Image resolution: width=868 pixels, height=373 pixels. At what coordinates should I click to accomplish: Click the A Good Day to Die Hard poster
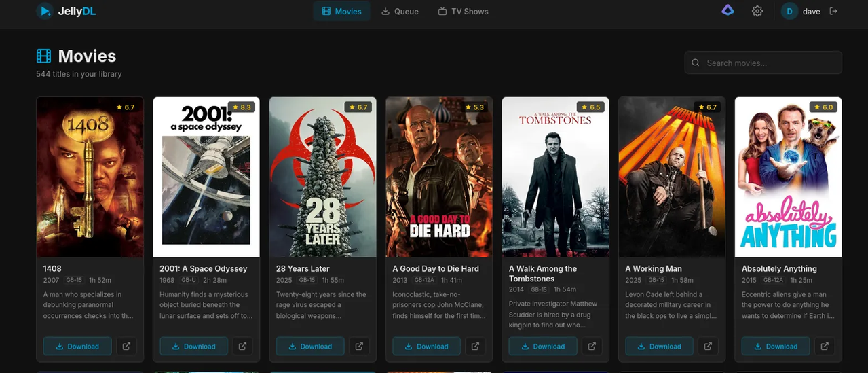click(x=439, y=177)
